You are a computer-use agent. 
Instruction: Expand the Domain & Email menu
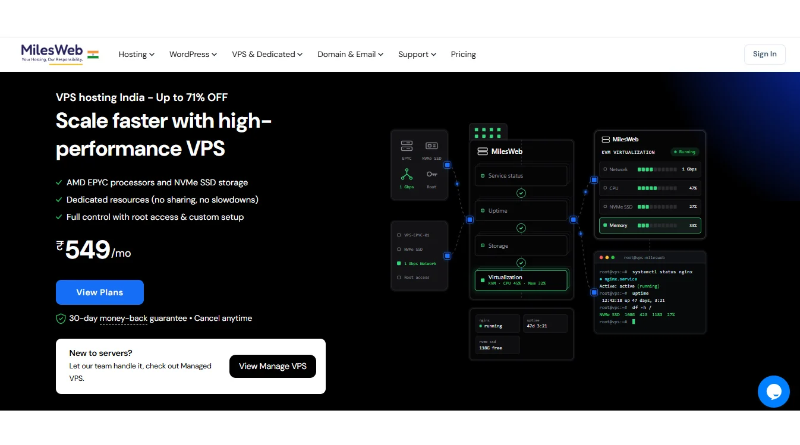(x=350, y=54)
